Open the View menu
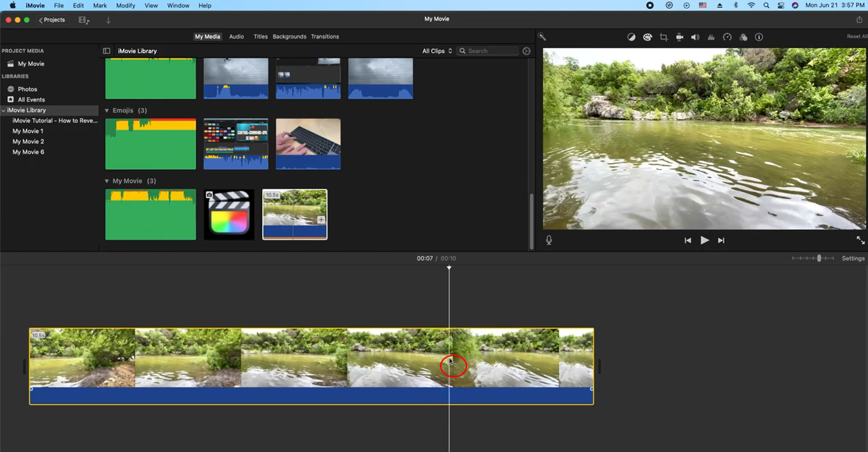The height and width of the screenshot is (452, 868). [151, 5]
